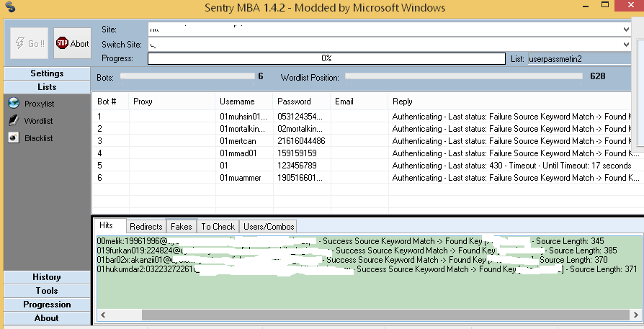Maximize the Sentry MBA window
The image size is (644, 329).
click(x=604, y=5)
